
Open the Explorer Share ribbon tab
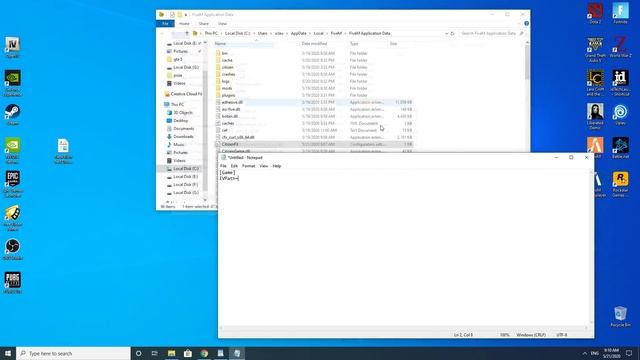203,24
